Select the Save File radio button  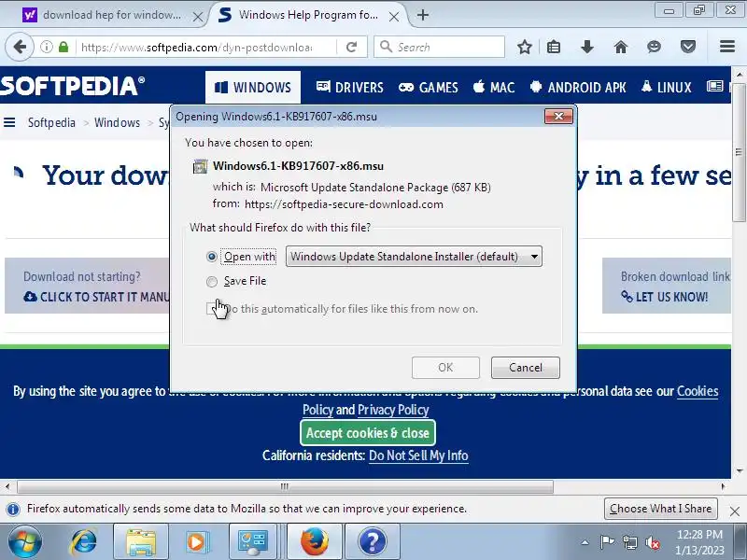tap(212, 282)
